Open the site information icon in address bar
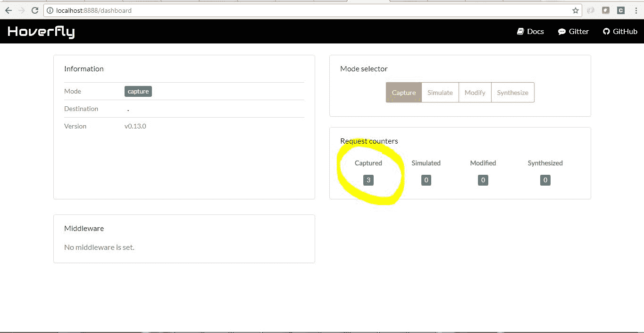Viewport: 644px width, 333px height. (x=50, y=10)
